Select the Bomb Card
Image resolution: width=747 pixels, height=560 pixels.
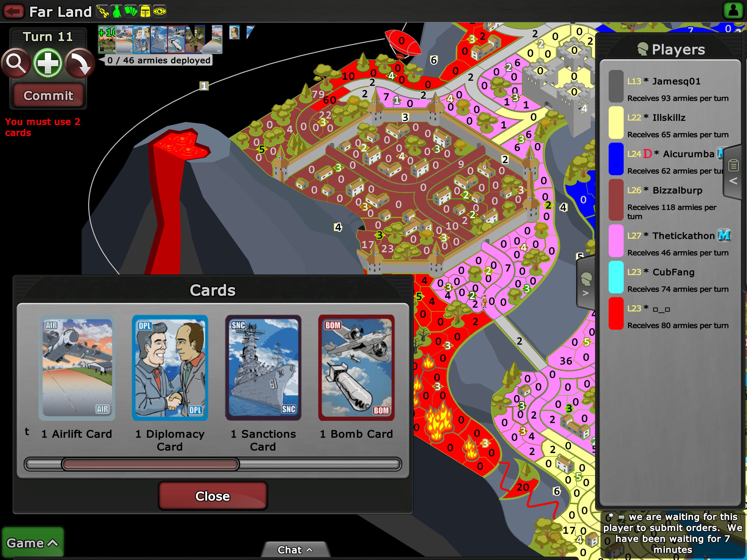[356, 368]
